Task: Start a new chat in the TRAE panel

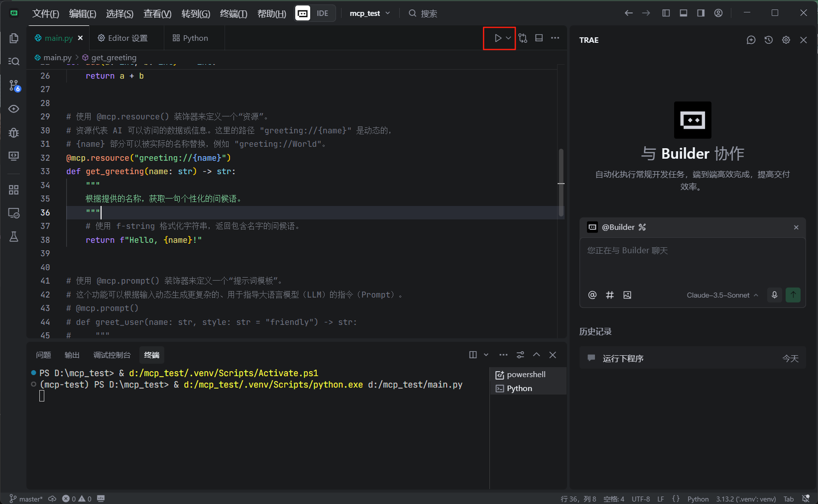Action: [x=751, y=40]
